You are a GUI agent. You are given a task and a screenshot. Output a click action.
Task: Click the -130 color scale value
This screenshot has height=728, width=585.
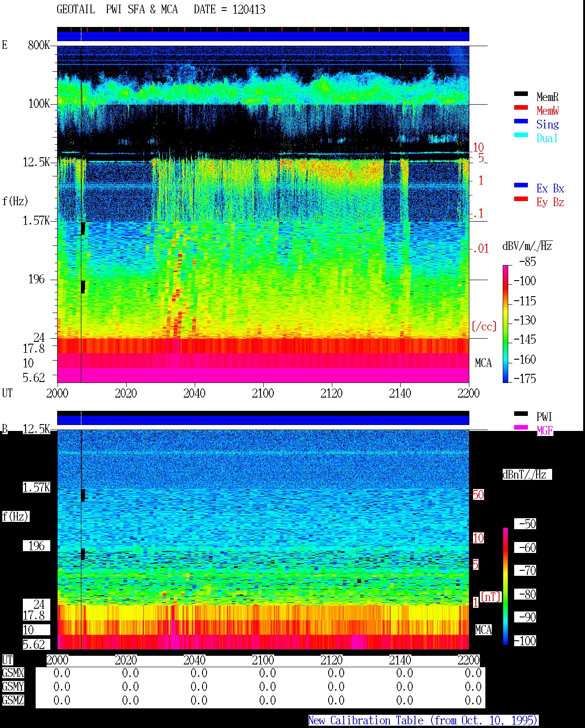(525, 320)
